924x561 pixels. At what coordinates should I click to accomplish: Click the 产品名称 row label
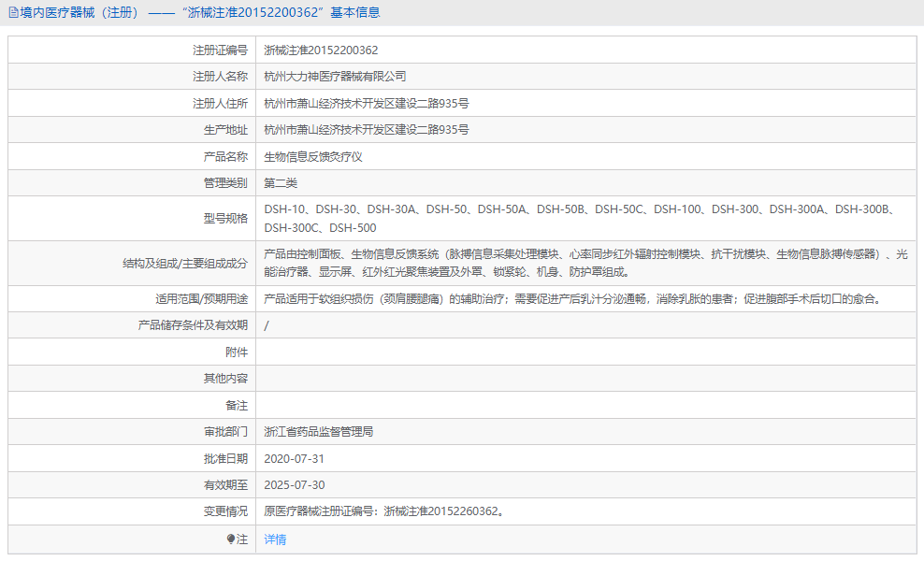click(225, 157)
